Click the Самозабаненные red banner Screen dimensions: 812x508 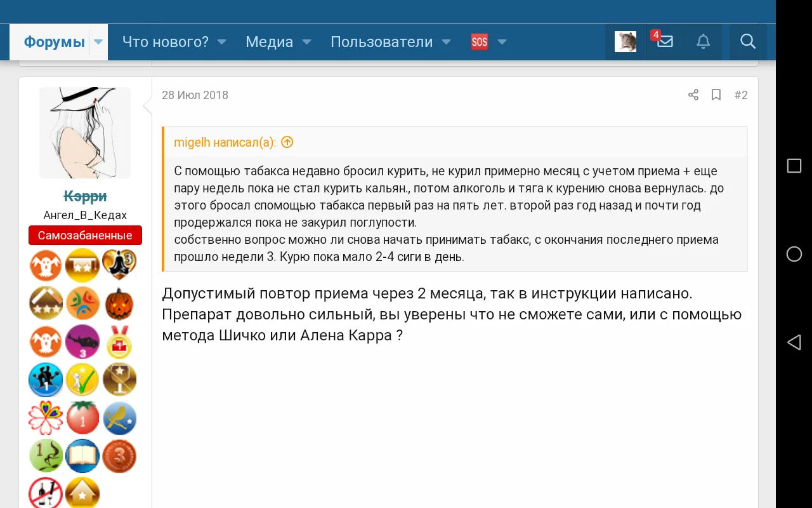[85, 235]
